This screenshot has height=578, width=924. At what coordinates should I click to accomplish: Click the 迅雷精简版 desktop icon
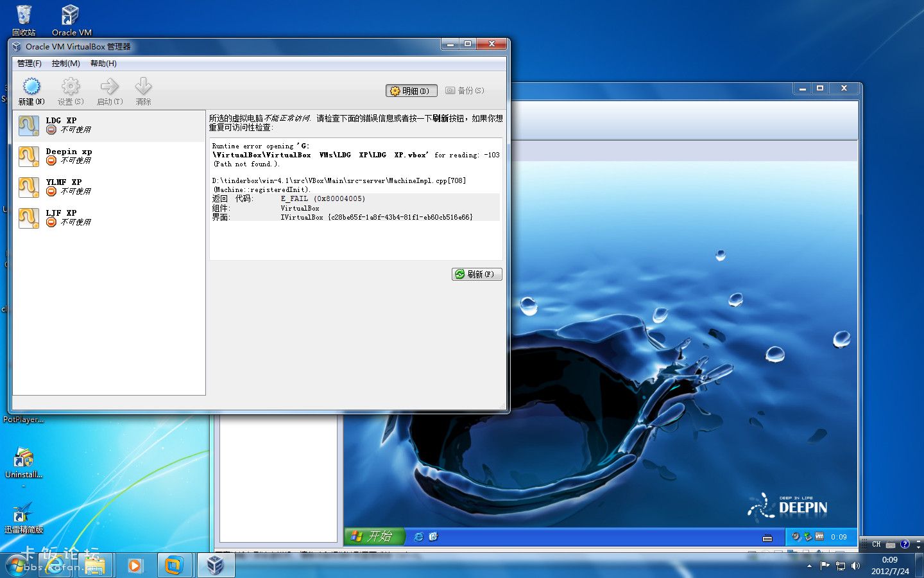coord(24,519)
